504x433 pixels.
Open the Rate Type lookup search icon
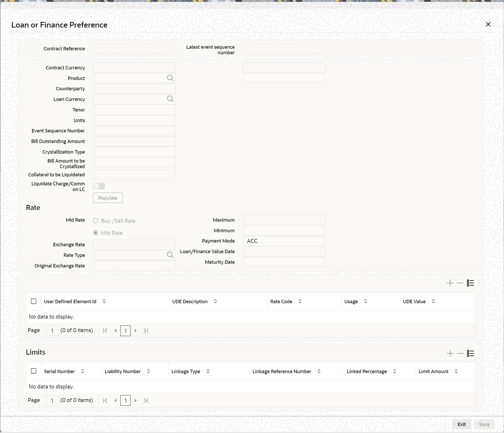[170, 255]
